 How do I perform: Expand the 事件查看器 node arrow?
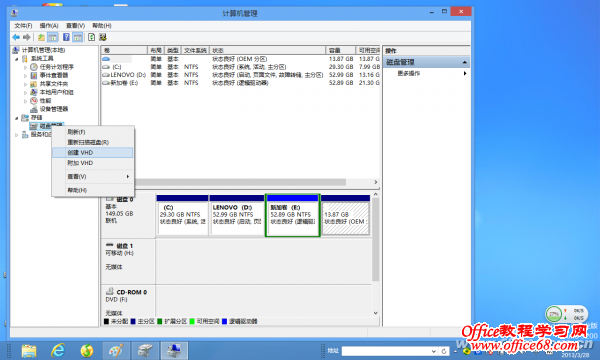pos(25,76)
